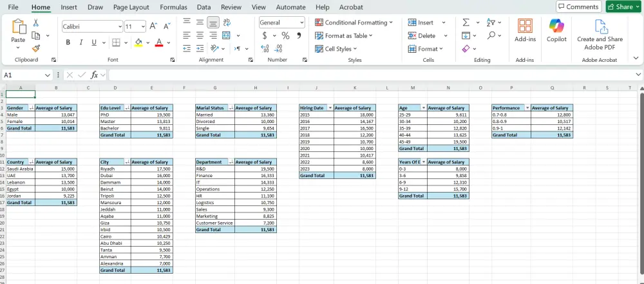Apply red Font Color letter A
Image resolution: width=644 pixels, height=284 pixels.
(159, 43)
